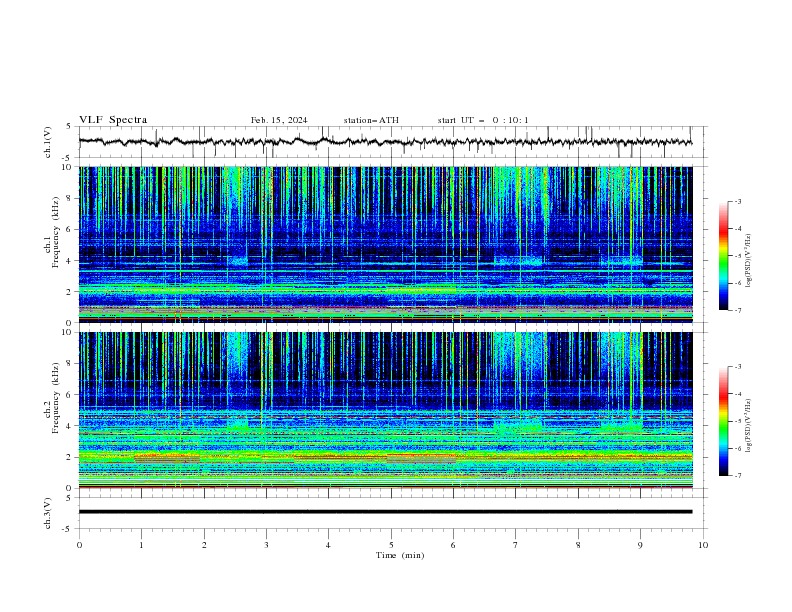Click the "-5" value on ch.2 colorbar

coord(738,421)
